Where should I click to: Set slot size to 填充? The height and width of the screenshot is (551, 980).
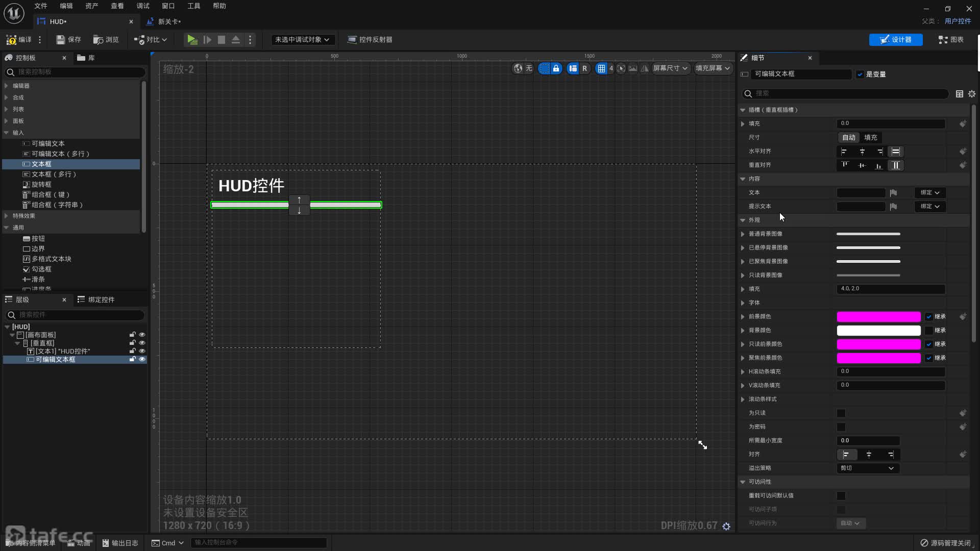871,138
